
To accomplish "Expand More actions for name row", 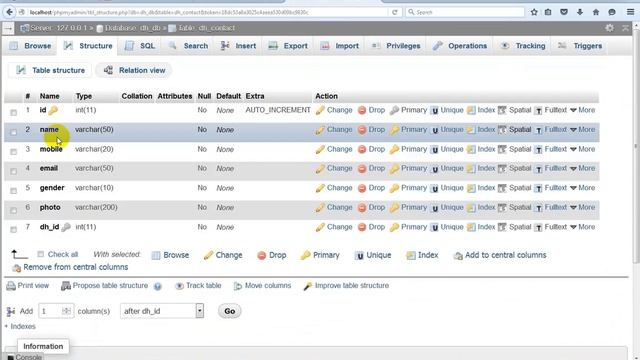I will pos(582,129).
